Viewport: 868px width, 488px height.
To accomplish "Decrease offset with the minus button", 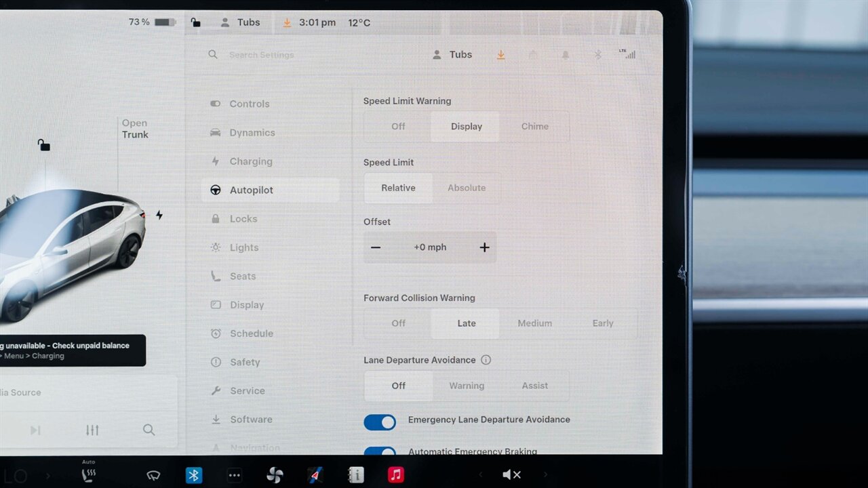I will (376, 247).
